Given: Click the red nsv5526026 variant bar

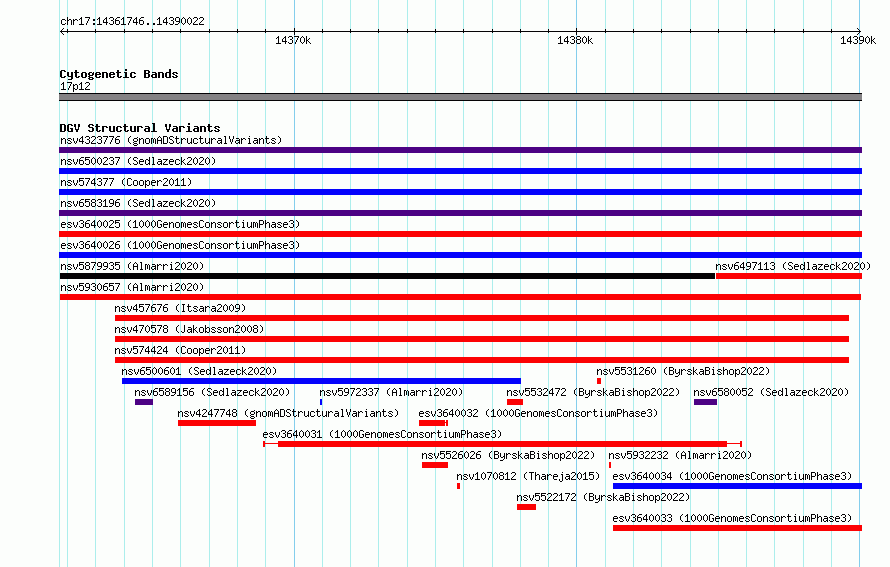Looking at the screenshot, I should (435, 465).
